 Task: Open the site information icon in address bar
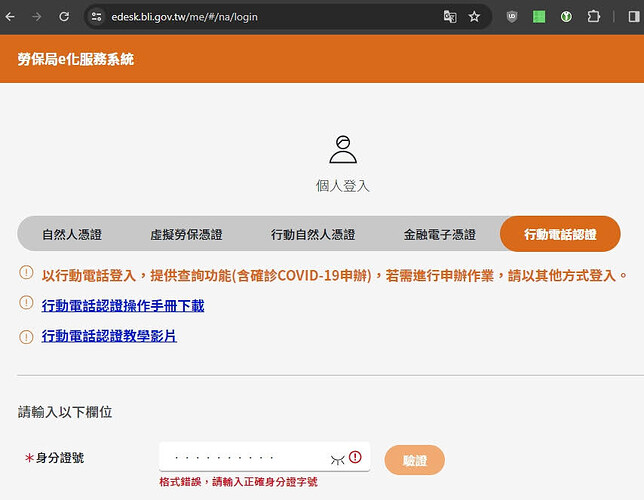97,17
